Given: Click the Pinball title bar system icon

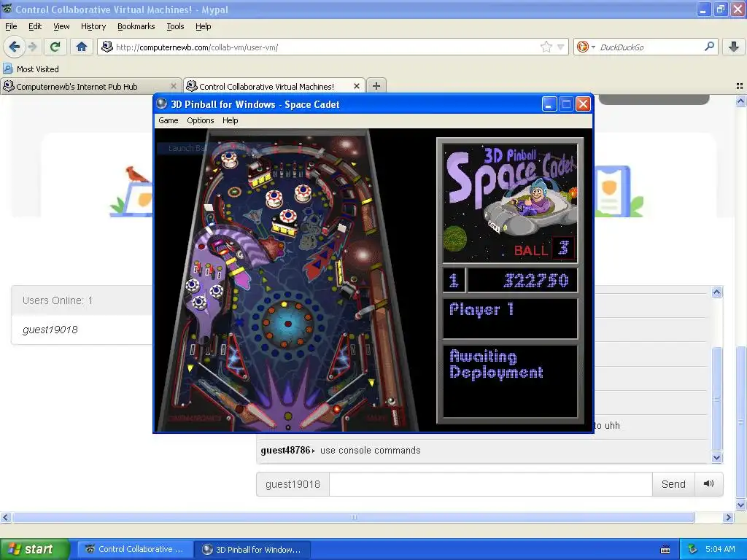Looking at the screenshot, I should point(162,104).
